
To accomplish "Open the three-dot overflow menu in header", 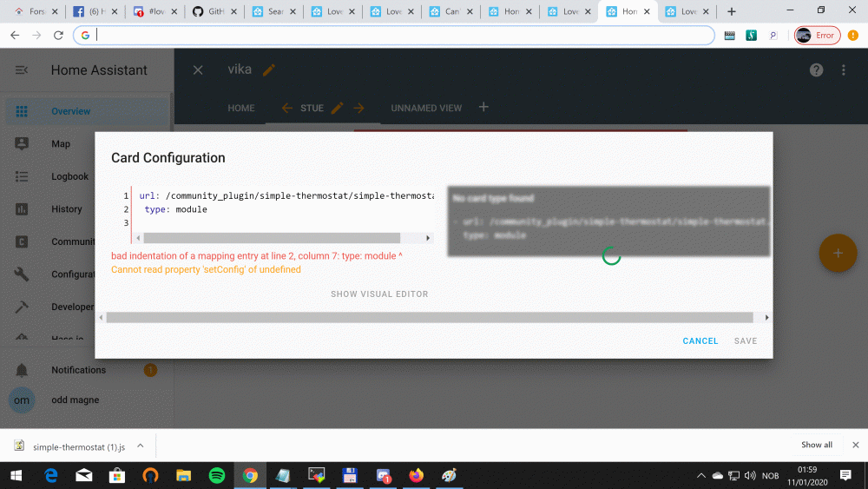I will pos(844,70).
